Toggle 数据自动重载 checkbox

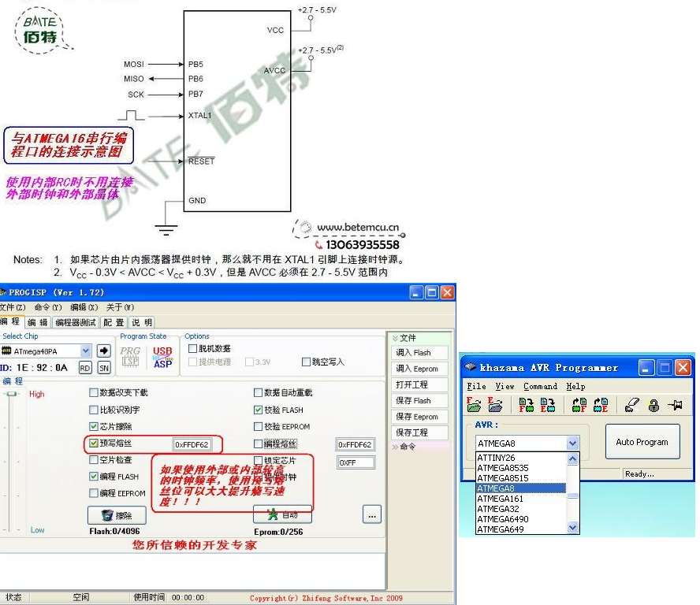click(258, 392)
